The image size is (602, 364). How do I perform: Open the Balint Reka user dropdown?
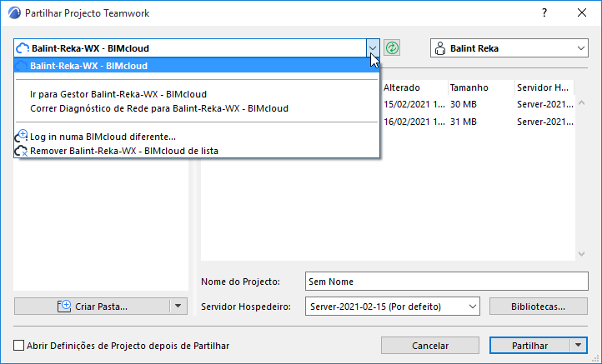tap(580, 48)
